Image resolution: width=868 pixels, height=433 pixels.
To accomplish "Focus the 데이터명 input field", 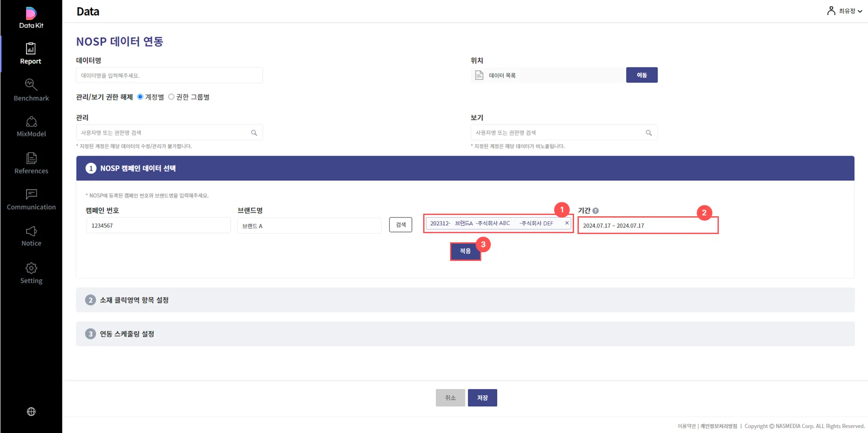I will [x=169, y=75].
